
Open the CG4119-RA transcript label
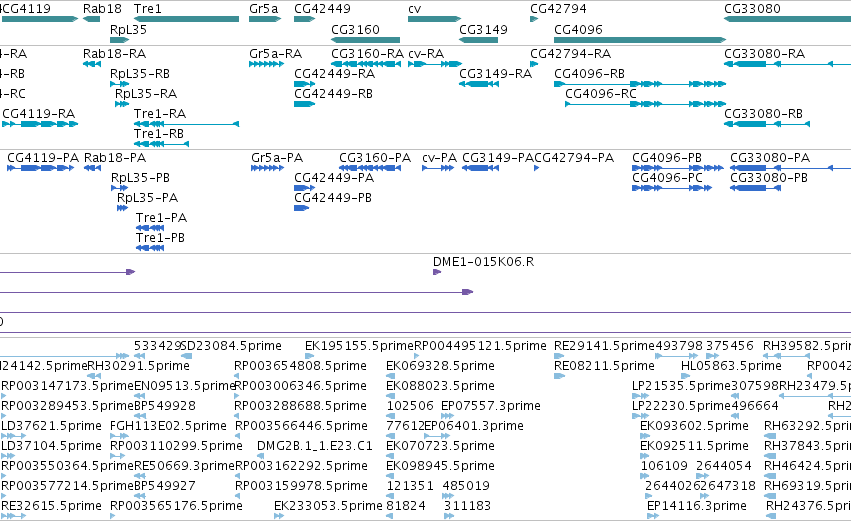click(x=39, y=114)
